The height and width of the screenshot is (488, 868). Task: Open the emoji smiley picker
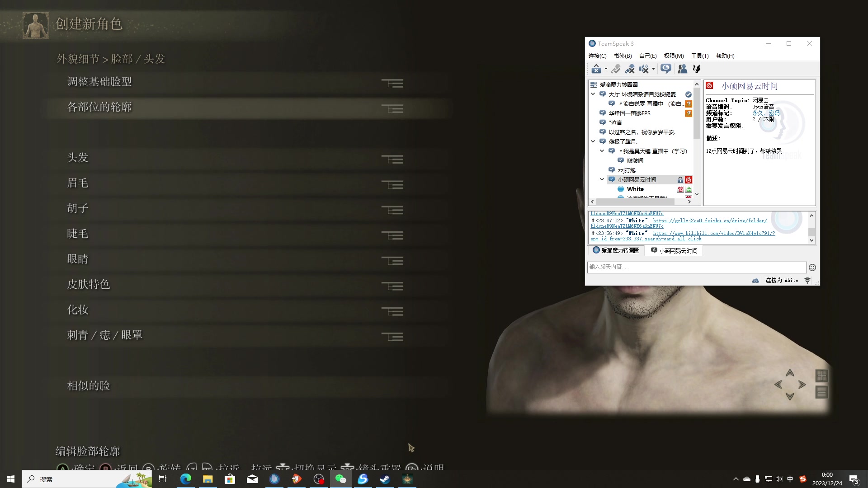[812, 267]
